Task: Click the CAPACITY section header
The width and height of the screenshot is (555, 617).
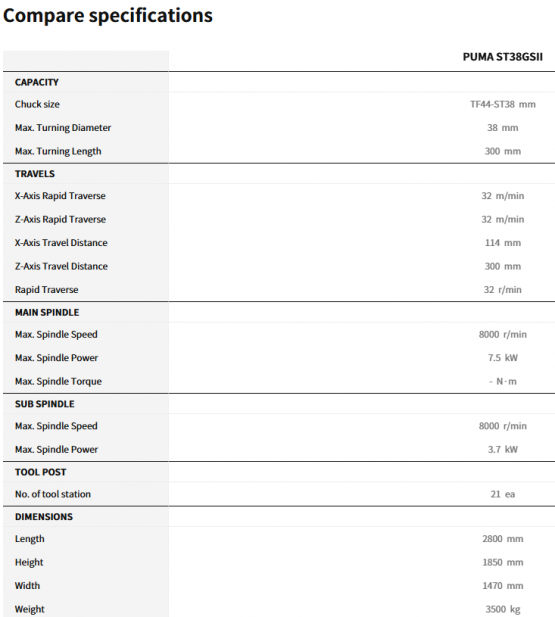Action: pyautogui.click(x=37, y=82)
